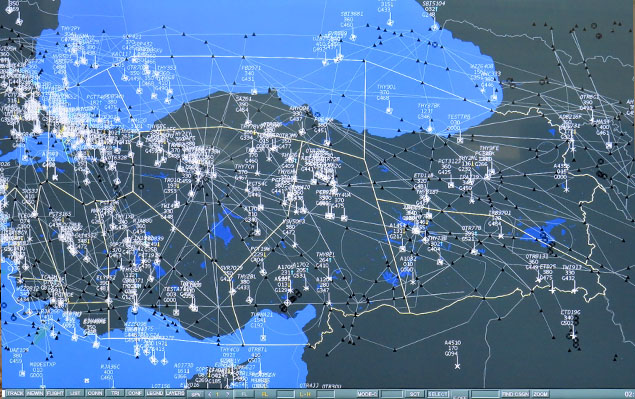The height and width of the screenshot is (399, 635).
Task: Click the input field beside MODE-C
Action: pos(392,394)
